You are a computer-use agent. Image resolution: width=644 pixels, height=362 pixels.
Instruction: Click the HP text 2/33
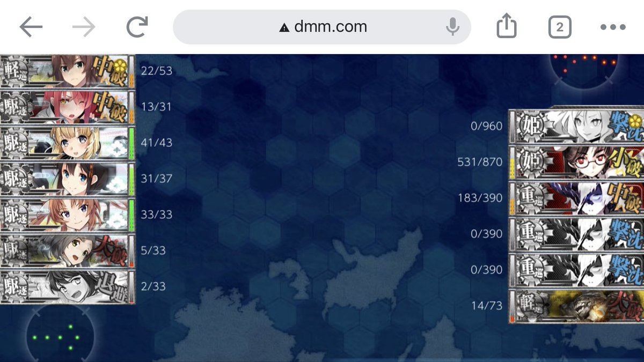pos(153,286)
